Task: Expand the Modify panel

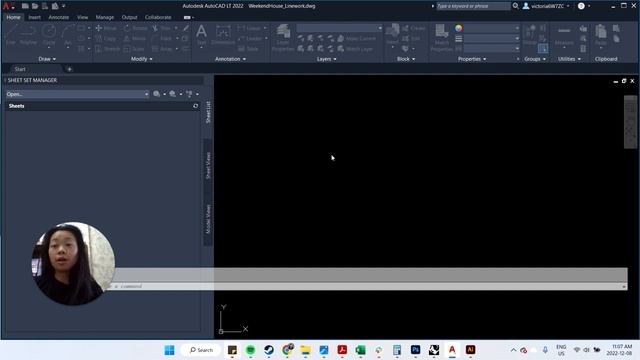Action: click(x=141, y=59)
